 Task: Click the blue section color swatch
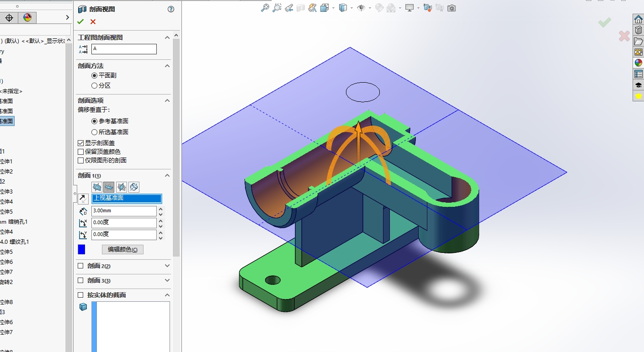[x=81, y=249]
